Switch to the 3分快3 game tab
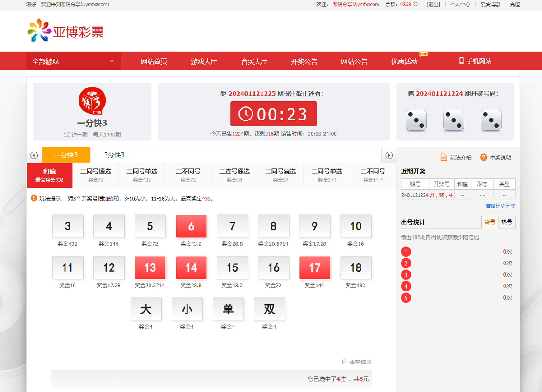542x392 pixels. (x=114, y=155)
